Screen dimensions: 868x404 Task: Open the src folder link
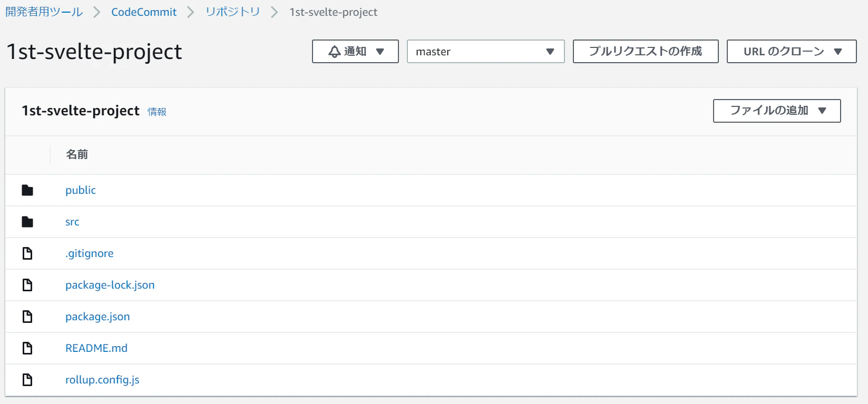pos(72,222)
